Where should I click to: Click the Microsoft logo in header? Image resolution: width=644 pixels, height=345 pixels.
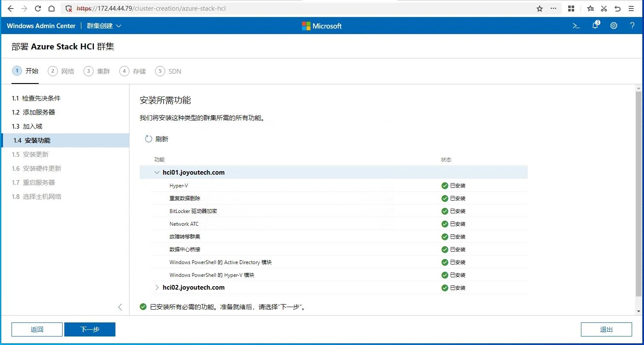[322, 26]
